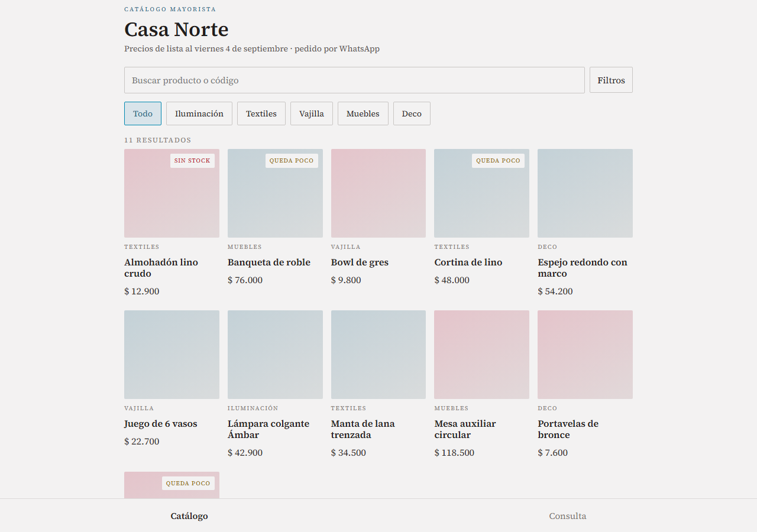The width and height of the screenshot is (757, 532).
Task: Click the price $ 118.500
Action: pyautogui.click(x=454, y=453)
